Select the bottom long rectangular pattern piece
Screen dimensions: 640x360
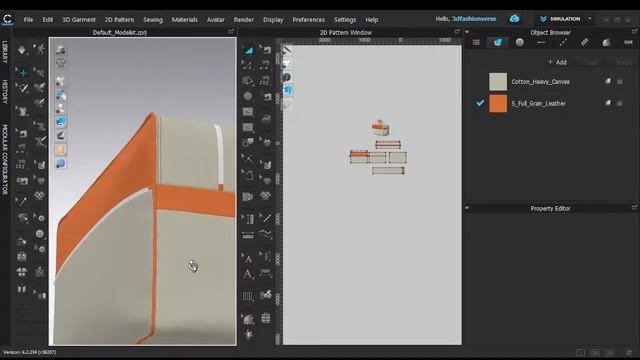tap(388, 171)
